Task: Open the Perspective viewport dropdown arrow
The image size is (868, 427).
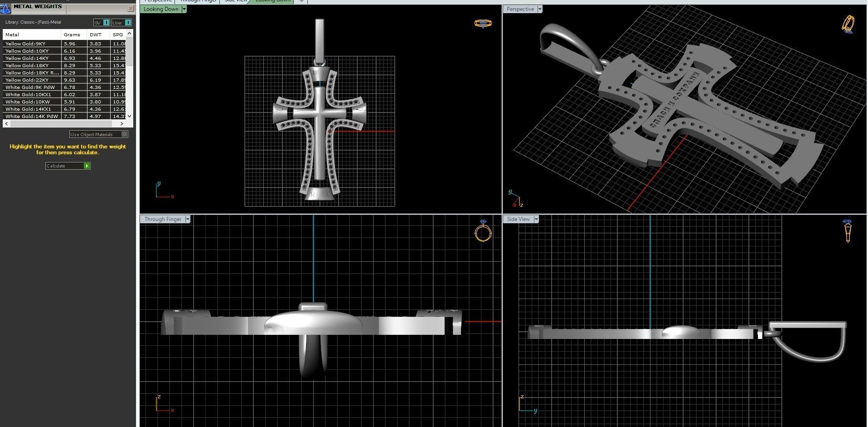Action: pos(540,9)
